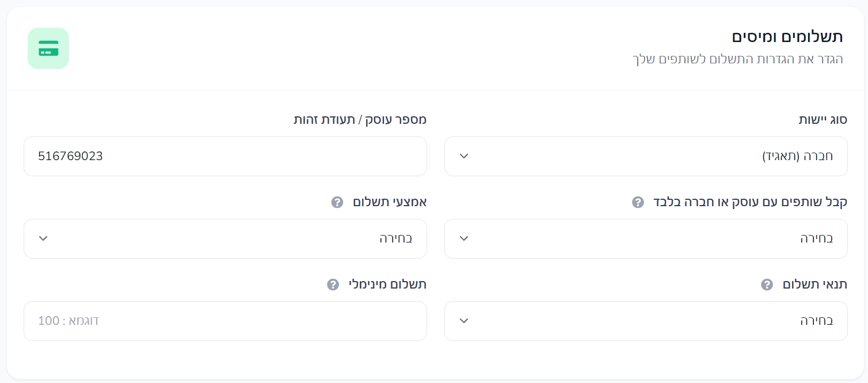Viewport: 868px width, 383px height.
Task: Click the 'סוג יישות' field label
Action: click(x=823, y=120)
